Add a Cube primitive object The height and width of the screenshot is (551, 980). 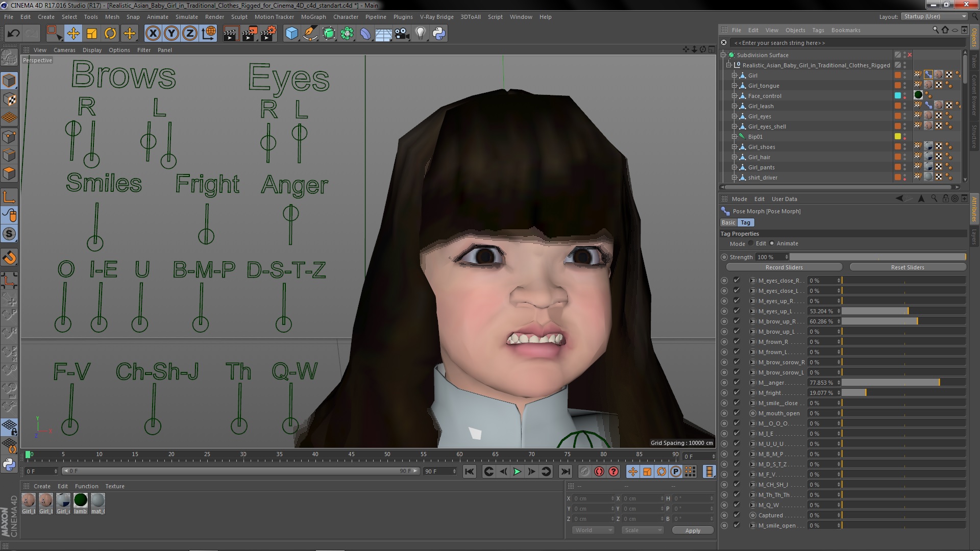tap(291, 34)
